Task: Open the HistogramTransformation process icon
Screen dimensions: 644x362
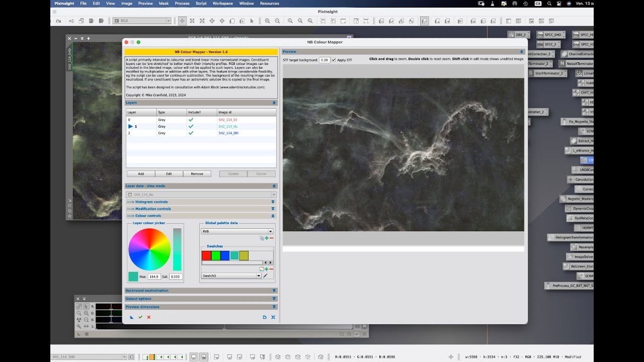Action: click(x=571, y=237)
